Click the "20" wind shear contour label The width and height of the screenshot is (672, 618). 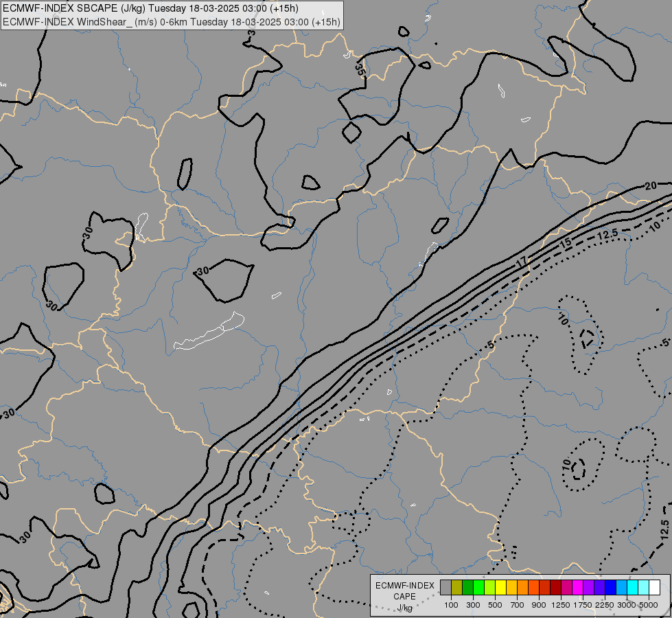[651, 185]
